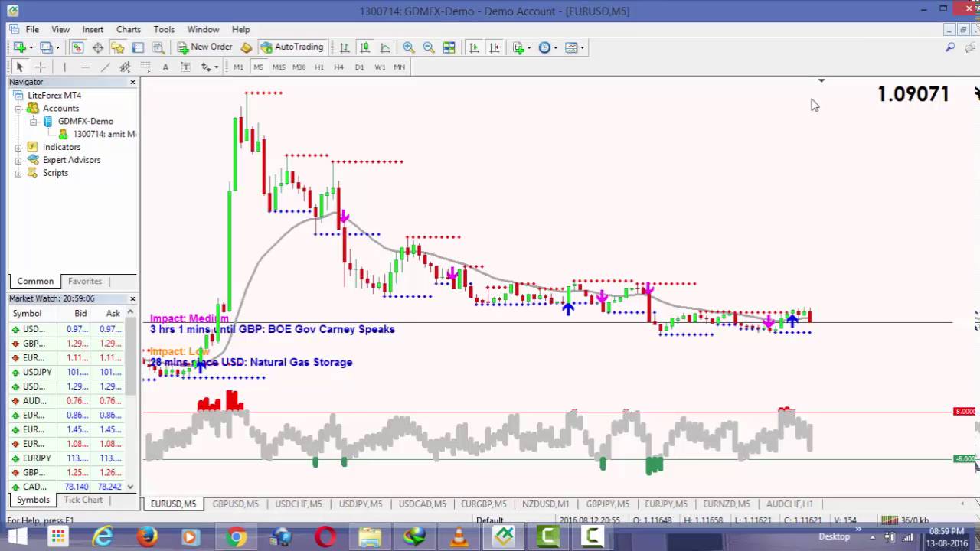Viewport: 980px width, 551px height.
Task: Open the Tools menu
Action: tap(164, 29)
